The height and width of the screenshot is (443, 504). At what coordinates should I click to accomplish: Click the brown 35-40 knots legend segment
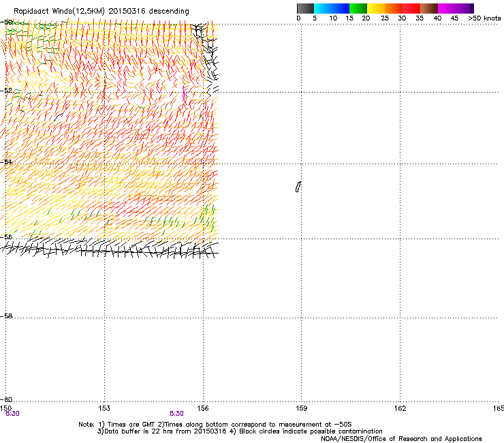click(x=429, y=8)
